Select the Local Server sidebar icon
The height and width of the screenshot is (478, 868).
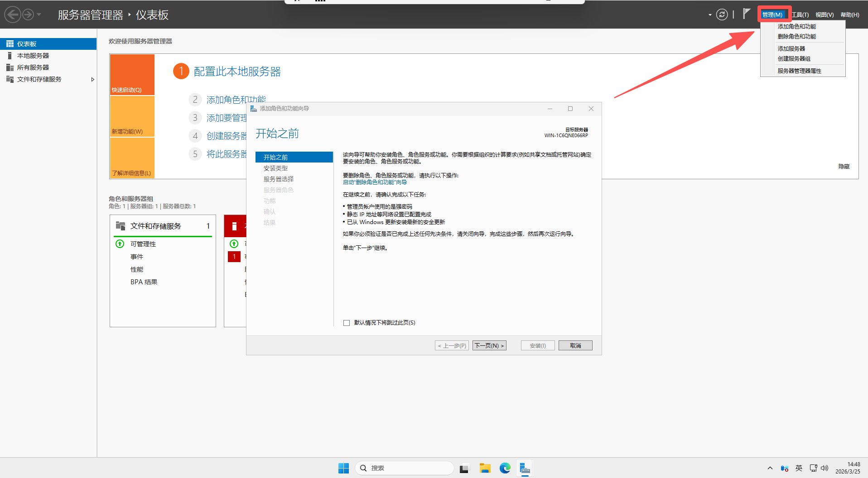tap(10, 56)
